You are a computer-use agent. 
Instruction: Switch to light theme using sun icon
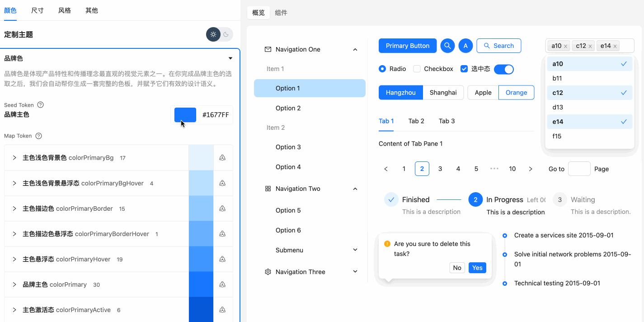(213, 34)
